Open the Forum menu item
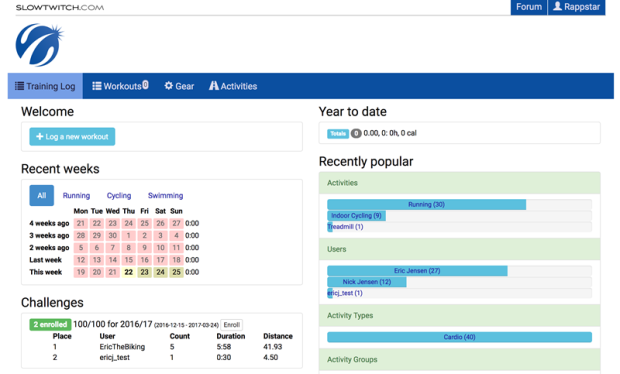The height and width of the screenshot is (374, 620). pyautogui.click(x=529, y=7)
